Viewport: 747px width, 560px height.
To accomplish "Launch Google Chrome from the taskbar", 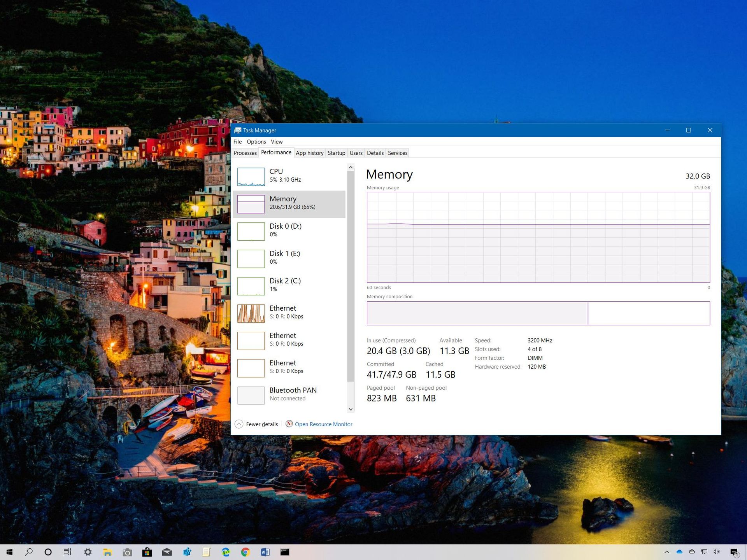I will point(245,552).
